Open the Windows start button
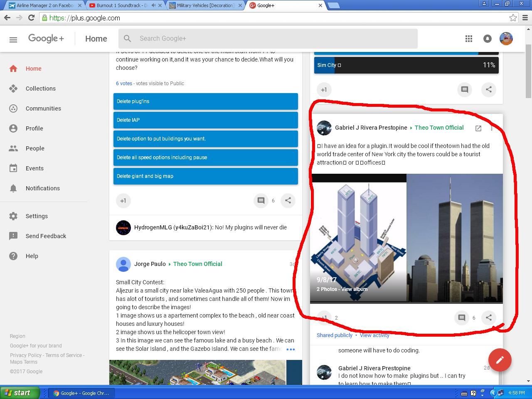Viewport: 532px width, 399px height. (20, 393)
